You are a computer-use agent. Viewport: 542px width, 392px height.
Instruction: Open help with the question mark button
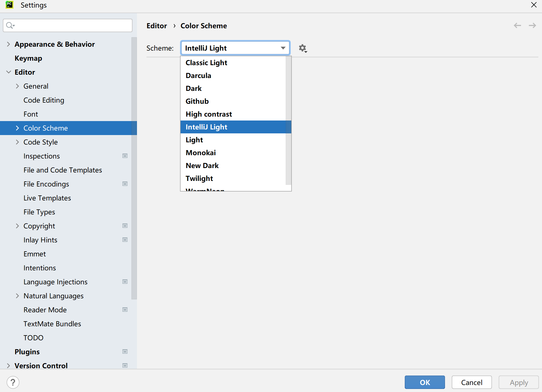pos(13,382)
